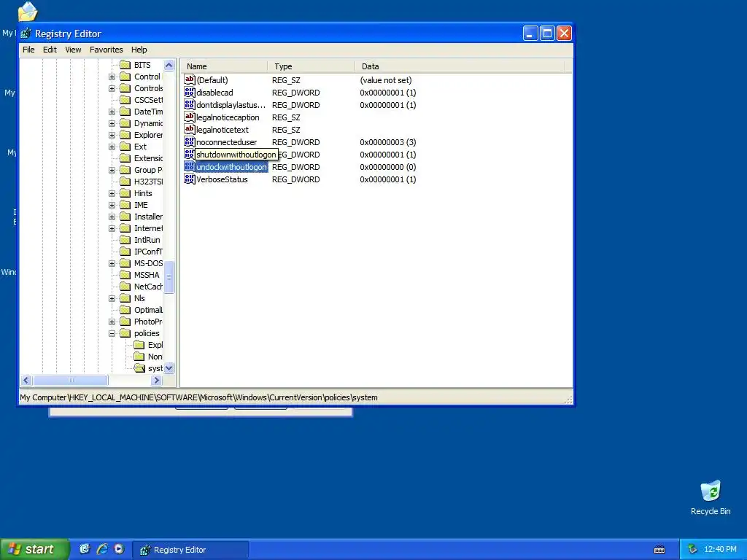Click the folder icon at desktop top-left
The height and width of the screenshot is (560, 747).
28,12
